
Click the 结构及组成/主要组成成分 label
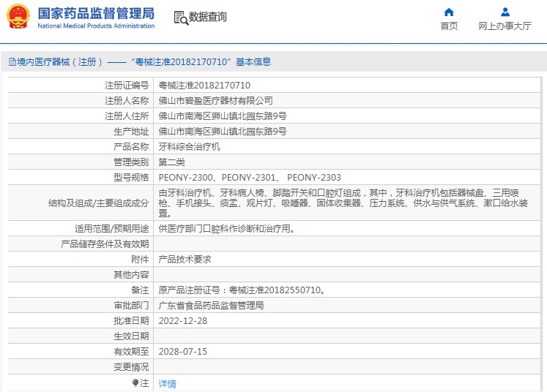pyautogui.click(x=99, y=203)
